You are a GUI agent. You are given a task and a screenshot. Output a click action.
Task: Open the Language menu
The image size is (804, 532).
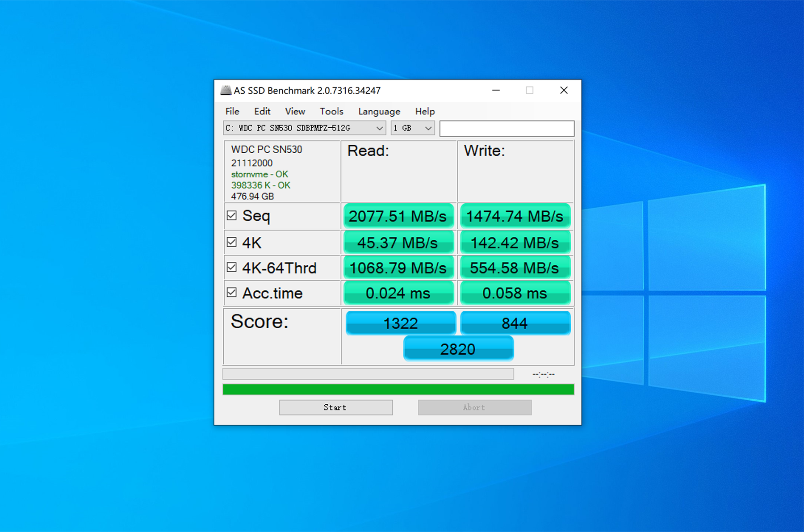(379, 111)
